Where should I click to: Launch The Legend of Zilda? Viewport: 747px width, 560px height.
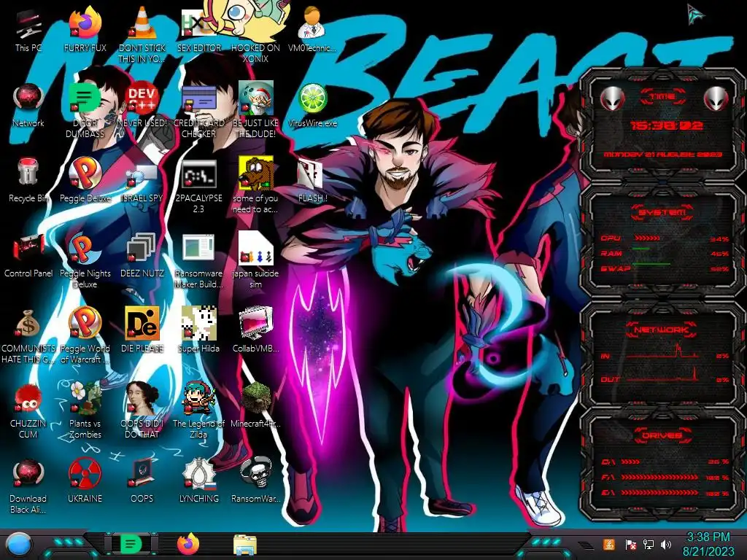pyautogui.click(x=198, y=398)
